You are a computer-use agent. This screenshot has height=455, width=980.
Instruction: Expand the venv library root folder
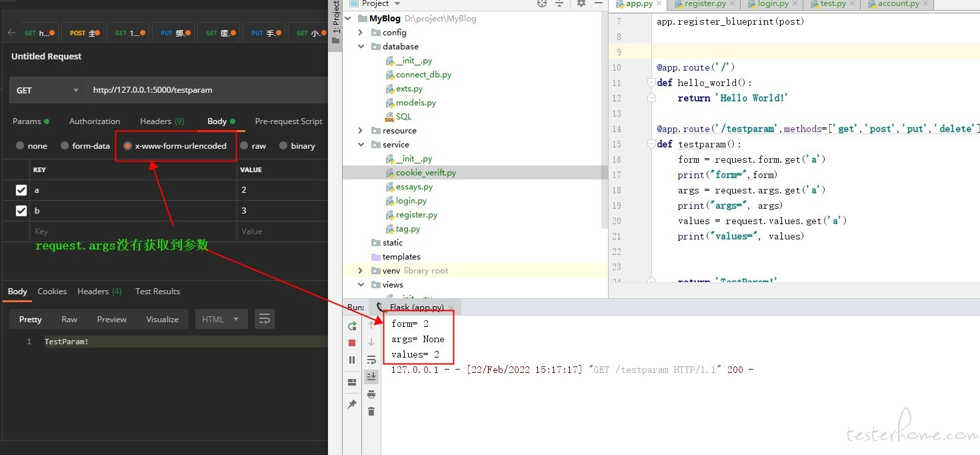click(x=361, y=271)
